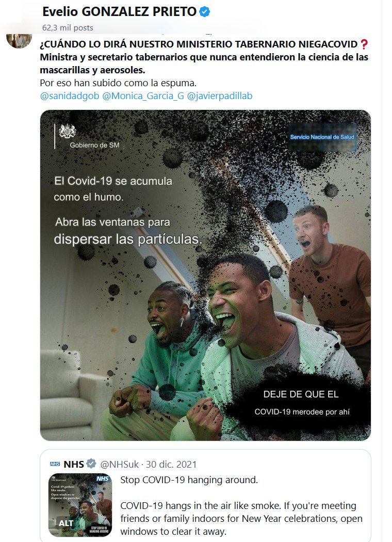Open the @Monica_Garcia_G mention
The width and height of the screenshot is (392, 542).
143,95
